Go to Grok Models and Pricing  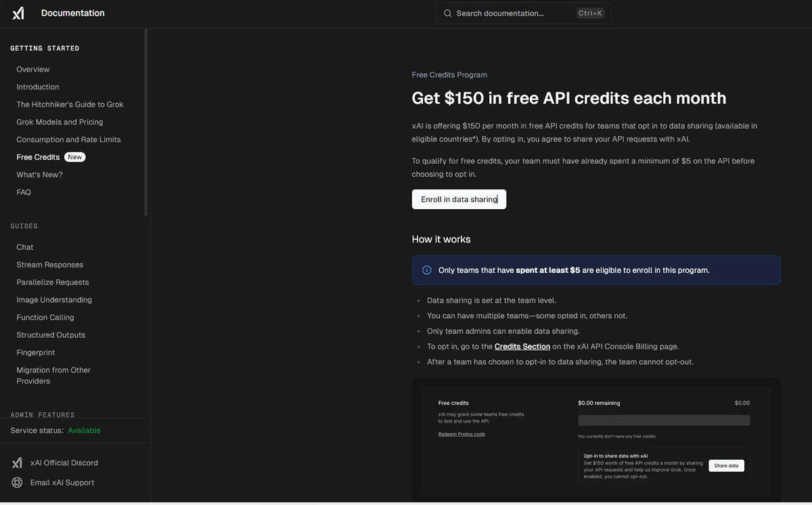pyautogui.click(x=60, y=123)
